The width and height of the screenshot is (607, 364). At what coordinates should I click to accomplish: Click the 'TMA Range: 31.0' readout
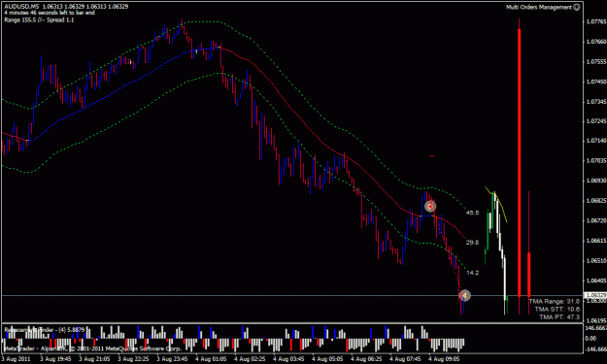click(554, 301)
